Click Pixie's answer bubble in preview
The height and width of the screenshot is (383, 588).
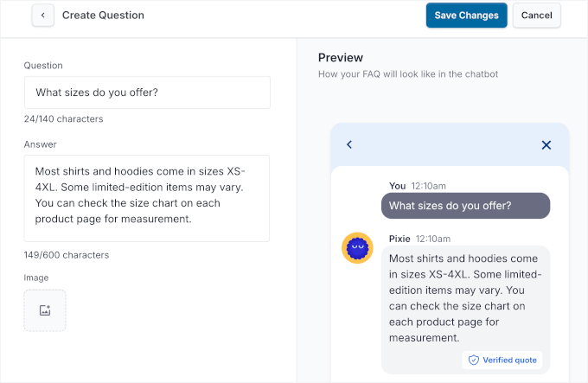(x=466, y=310)
